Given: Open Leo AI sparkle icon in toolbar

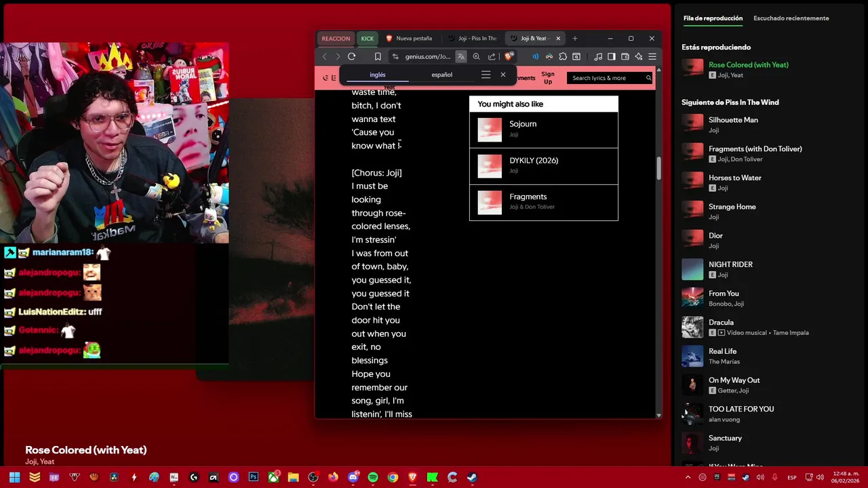Looking at the screenshot, I should click(x=639, y=57).
